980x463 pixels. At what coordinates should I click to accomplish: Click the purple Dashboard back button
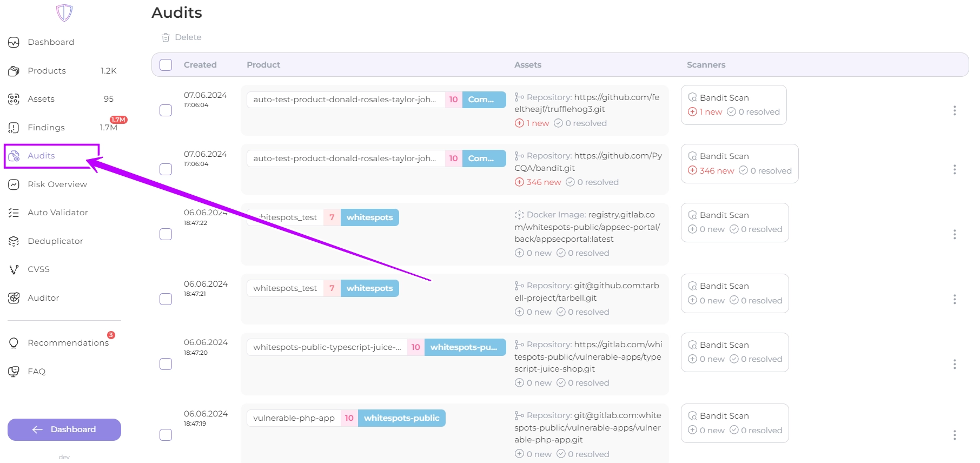click(64, 429)
